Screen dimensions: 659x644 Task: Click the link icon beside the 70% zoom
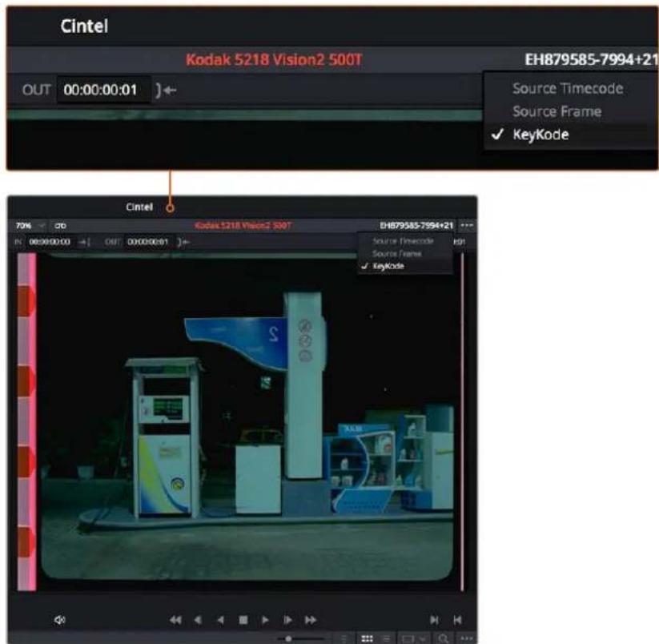click(60, 226)
